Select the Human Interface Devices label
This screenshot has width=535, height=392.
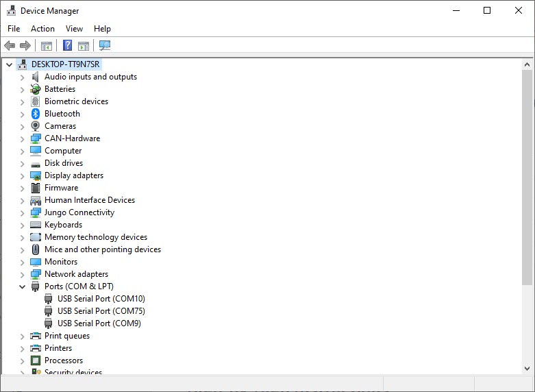tap(90, 200)
